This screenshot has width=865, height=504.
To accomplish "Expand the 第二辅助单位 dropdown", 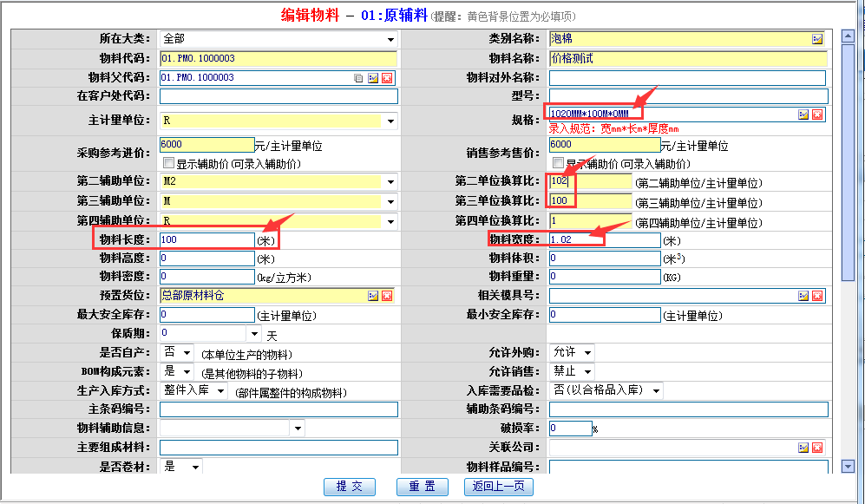I will (x=390, y=182).
